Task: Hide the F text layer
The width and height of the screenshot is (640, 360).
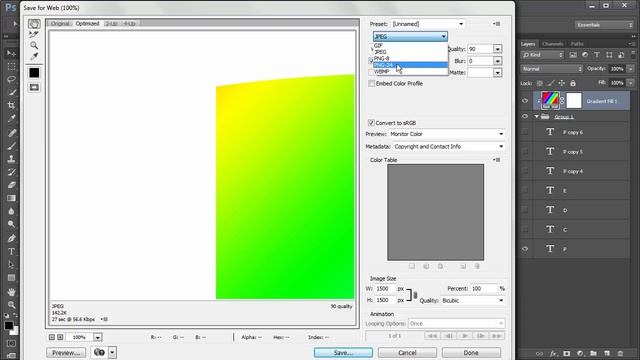Action: click(x=525, y=249)
